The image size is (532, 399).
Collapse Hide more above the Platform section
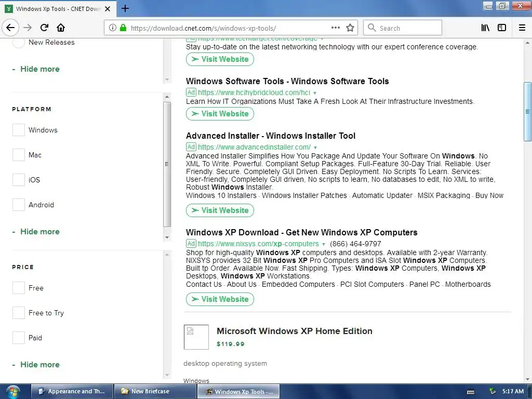[36, 69]
